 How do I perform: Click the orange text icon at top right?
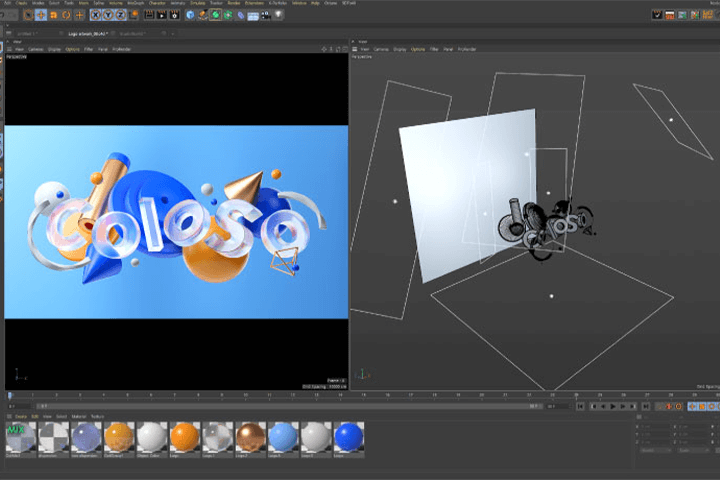708,15
